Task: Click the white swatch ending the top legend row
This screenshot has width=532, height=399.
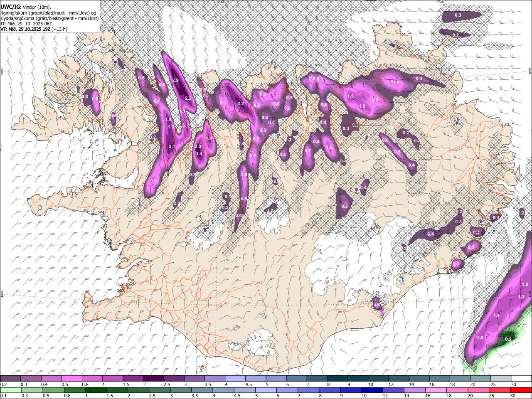Action: (x=521, y=378)
